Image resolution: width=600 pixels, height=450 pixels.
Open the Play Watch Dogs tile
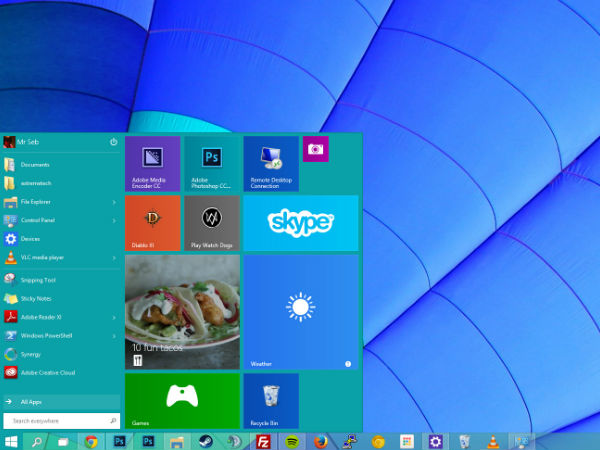211,223
